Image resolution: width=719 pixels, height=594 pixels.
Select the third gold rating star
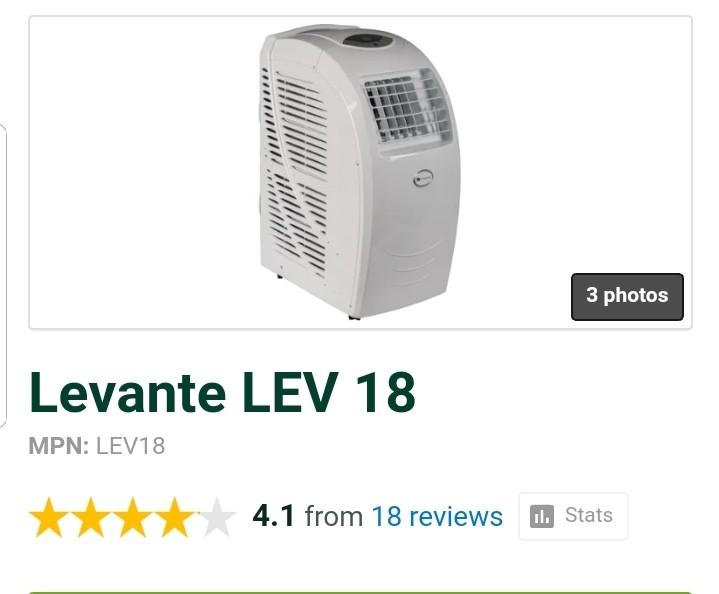133,517
